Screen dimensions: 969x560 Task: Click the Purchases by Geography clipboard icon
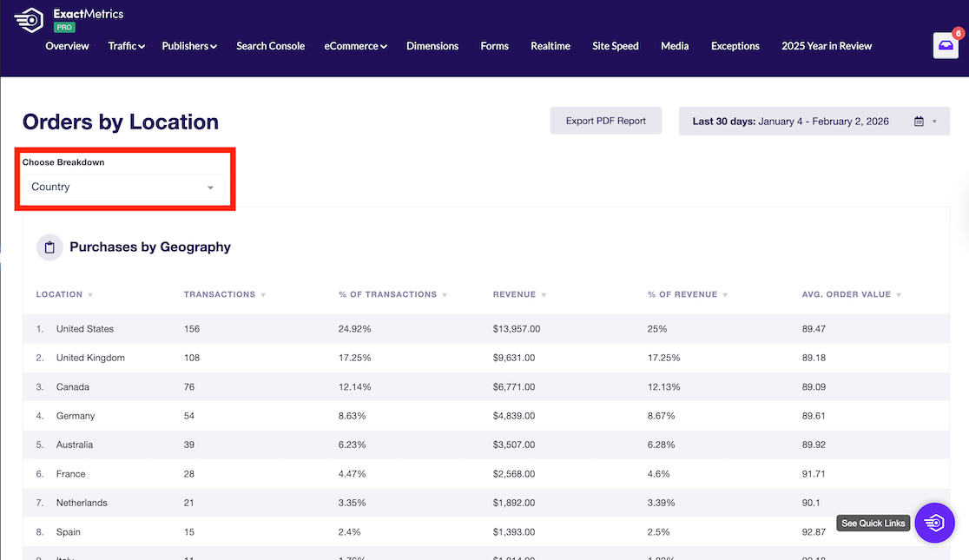pyautogui.click(x=49, y=247)
